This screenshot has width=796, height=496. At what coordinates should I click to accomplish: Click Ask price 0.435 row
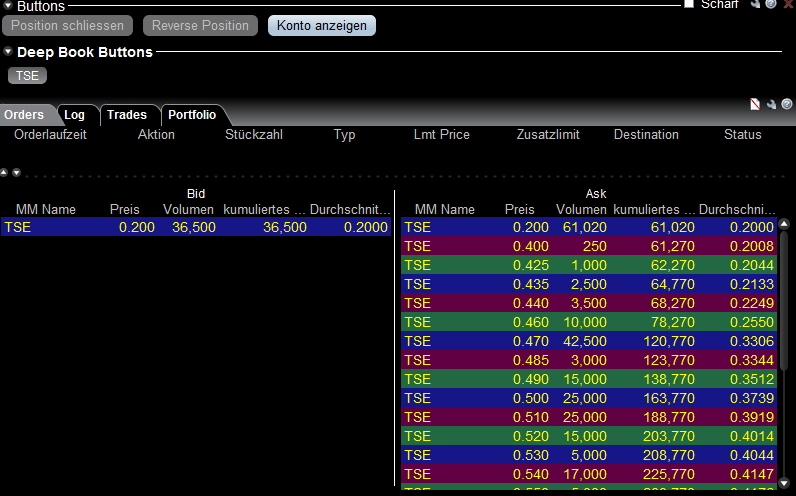[x=589, y=284]
